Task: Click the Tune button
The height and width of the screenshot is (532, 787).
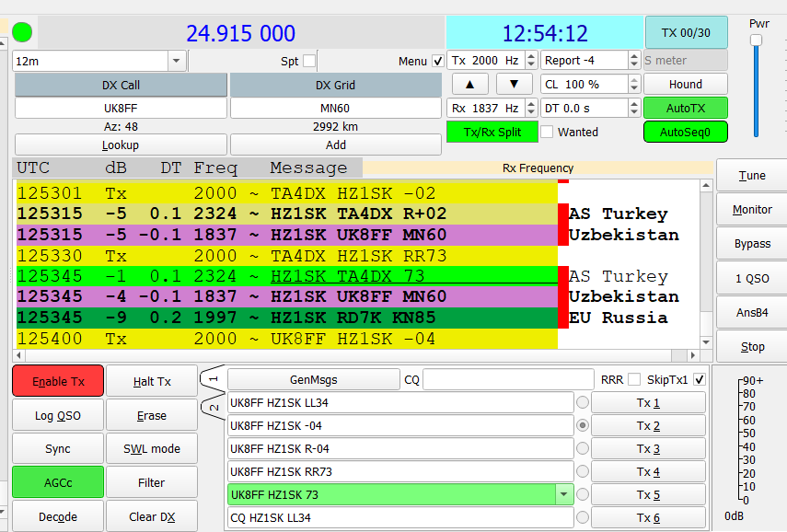Action: pyautogui.click(x=752, y=175)
